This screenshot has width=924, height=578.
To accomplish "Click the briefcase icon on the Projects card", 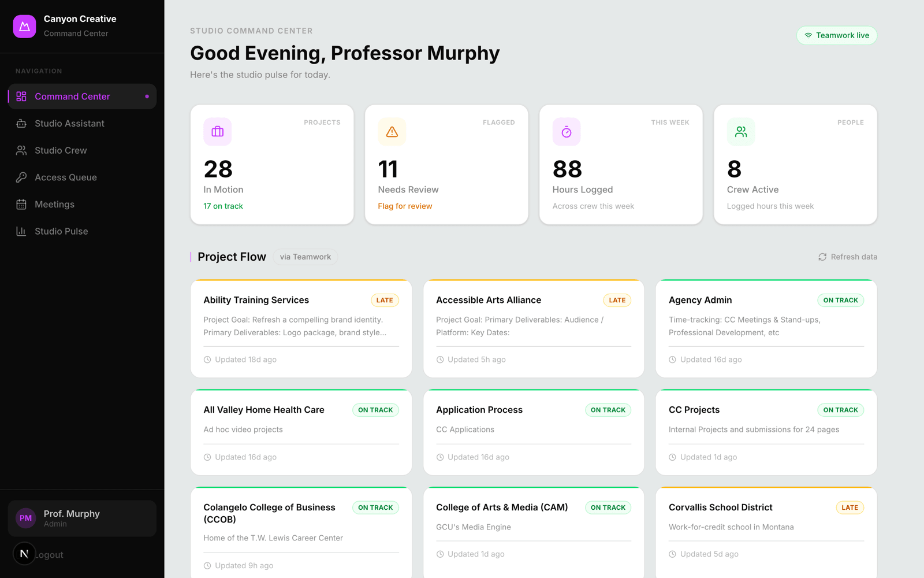I will click(x=218, y=132).
